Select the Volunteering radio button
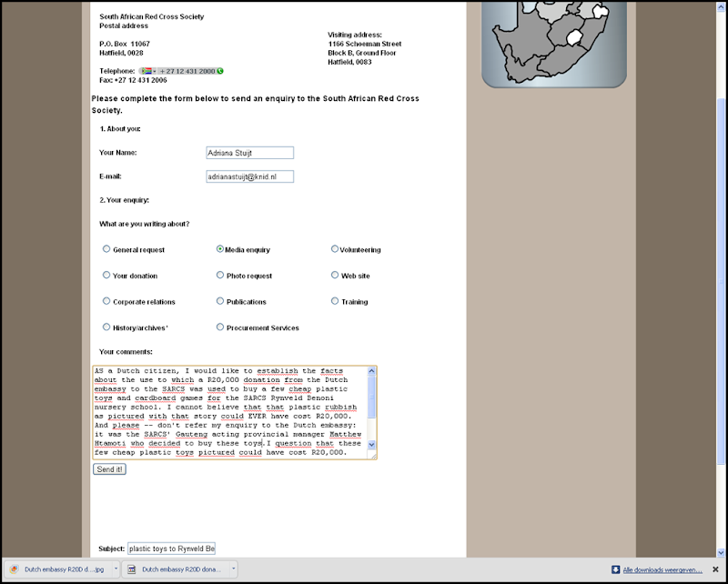728x584 pixels. pyautogui.click(x=334, y=249)
